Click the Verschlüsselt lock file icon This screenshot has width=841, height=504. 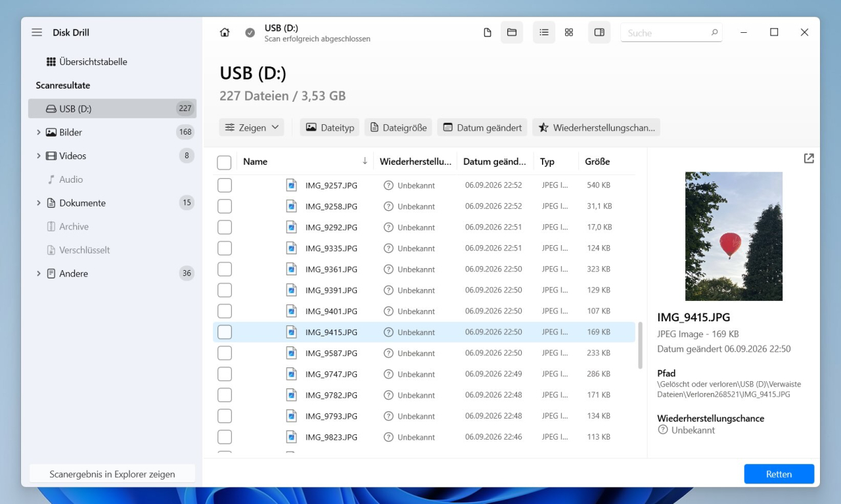click(x=51, y=250)
